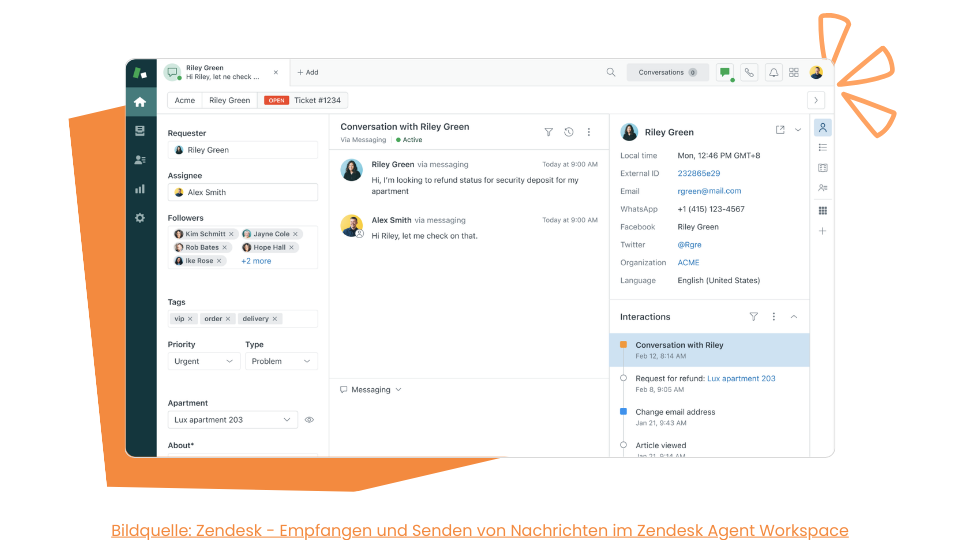Remove follower Rob Bates
This screenshot has height=540, width=960.
tap(225, 247)
